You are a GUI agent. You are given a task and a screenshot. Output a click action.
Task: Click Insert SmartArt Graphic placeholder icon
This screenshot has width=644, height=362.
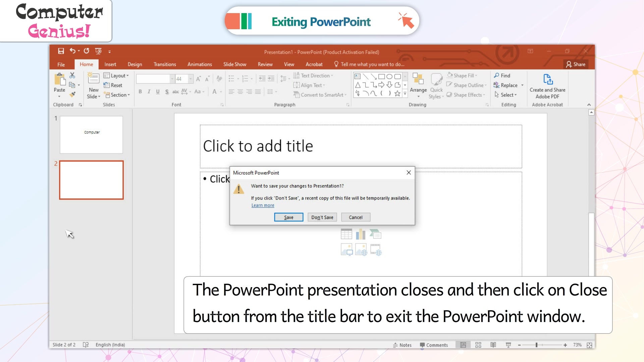click(375, 234)
